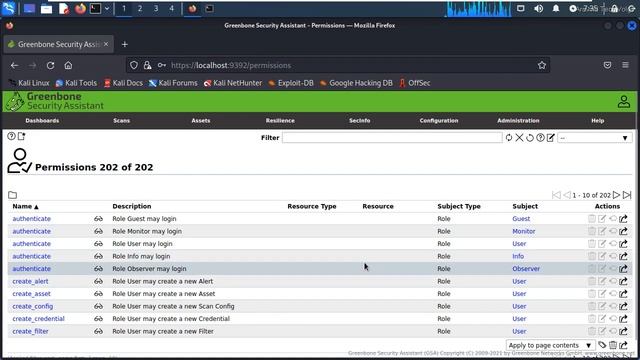
Task: Open the Kali Tools bookmark
Action: tap(76, 83)
